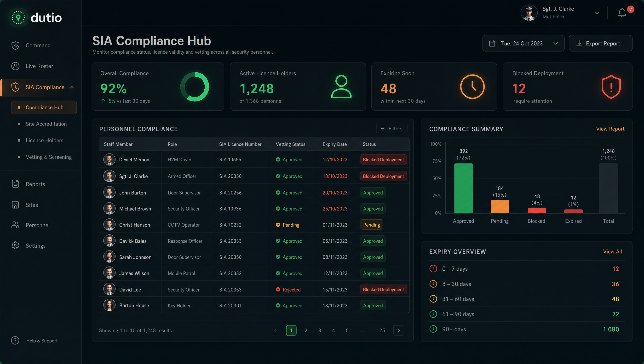Click the calendar icon in date picker
Image resolution: width=644 pixels, height=364 pixels.
492,44
